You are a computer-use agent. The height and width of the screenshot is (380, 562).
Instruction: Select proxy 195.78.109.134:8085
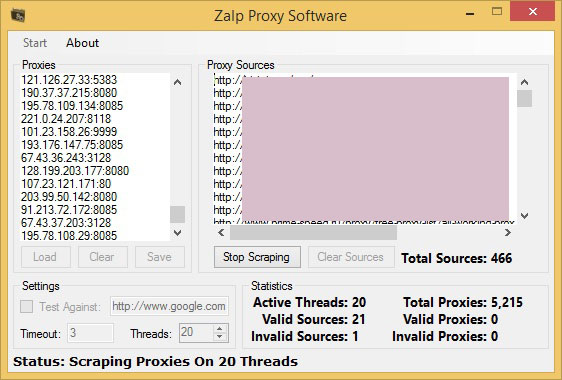[x=72, y=106]
